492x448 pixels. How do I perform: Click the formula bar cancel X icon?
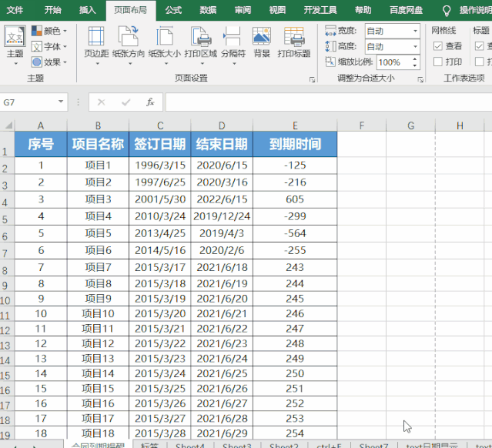pyautogui.click(x=101, y=102)
